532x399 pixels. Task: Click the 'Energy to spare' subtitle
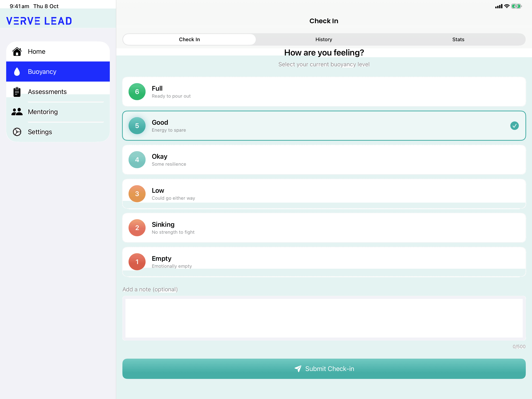169,130
